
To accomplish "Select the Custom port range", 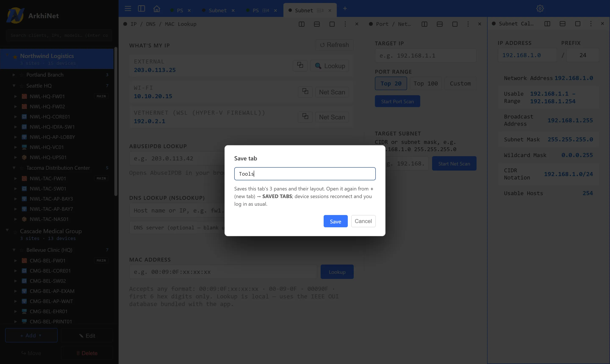I will [460, 83].
